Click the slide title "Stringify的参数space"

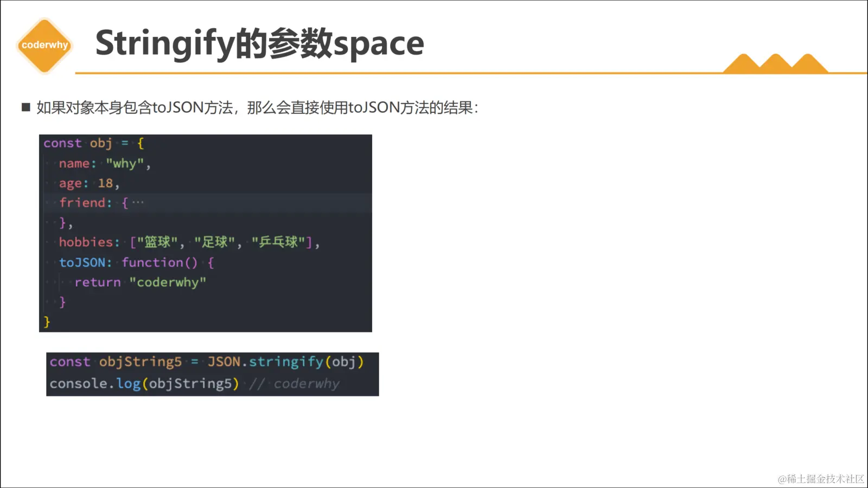pos(259,43)
